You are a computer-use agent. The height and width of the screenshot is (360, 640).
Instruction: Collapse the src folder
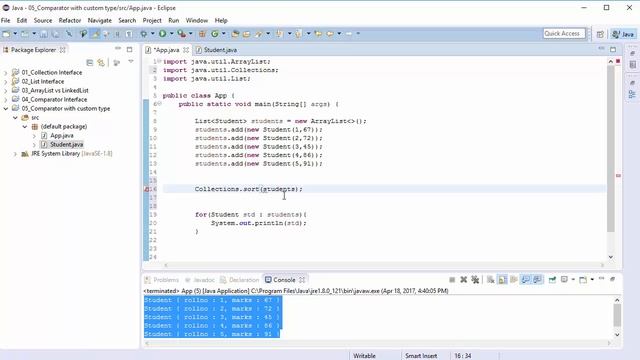[x=15, y=118]
